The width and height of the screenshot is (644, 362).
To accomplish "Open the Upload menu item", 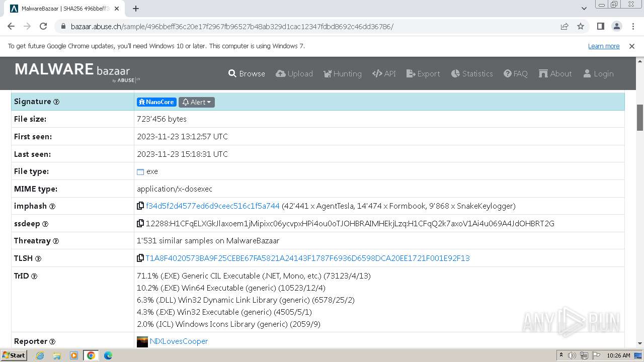I will pyautogui.click(x=294, y=73).
